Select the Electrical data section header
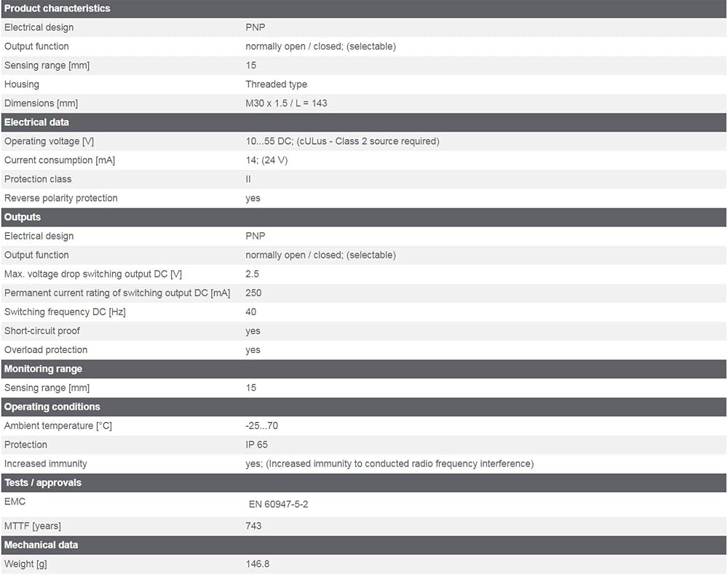The width and height of the screenshot is (728, 575). pos(364,122)
